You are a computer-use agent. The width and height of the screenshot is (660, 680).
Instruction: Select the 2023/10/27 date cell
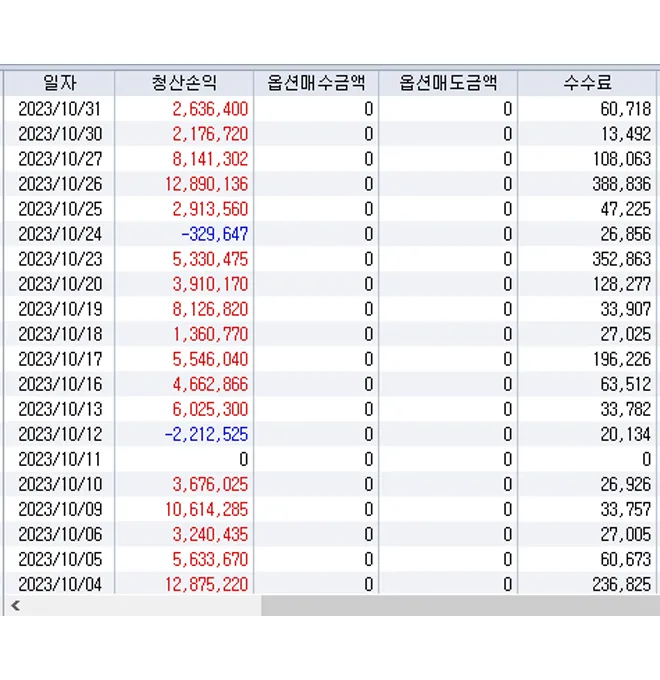point(59,159)
